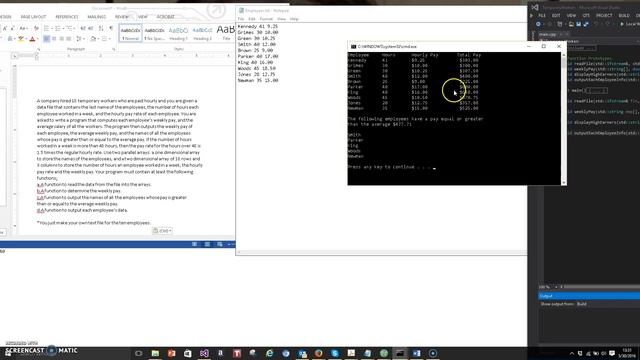Open the MAILINGS tab in Word
640x360 pixels.
96,17
